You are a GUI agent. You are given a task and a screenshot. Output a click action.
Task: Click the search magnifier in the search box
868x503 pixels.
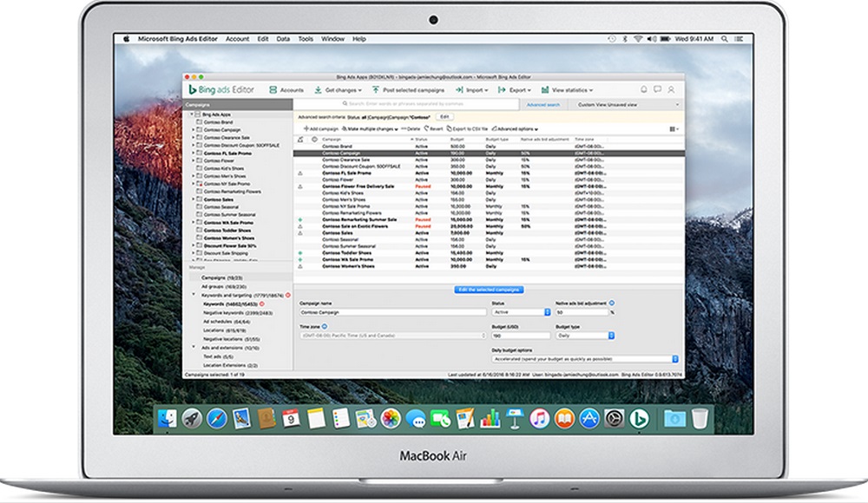[345, 104]
